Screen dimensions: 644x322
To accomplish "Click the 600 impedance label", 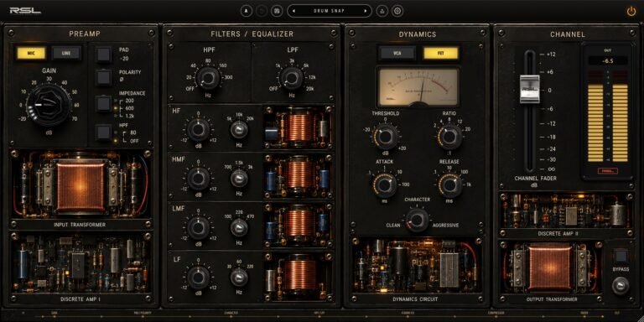I will coord(130,108).
